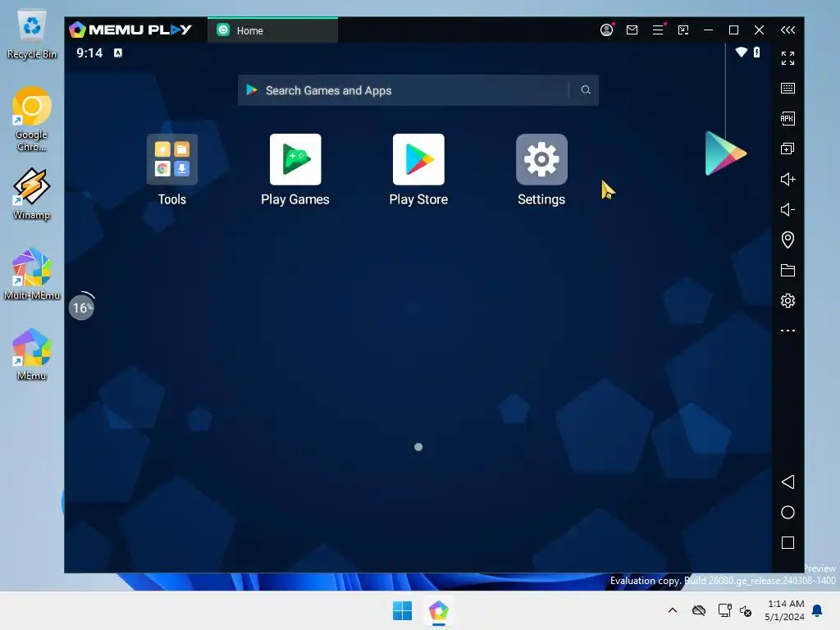Click the page indicator dot
Image resolution: width=840 pixels, height=630 pixels.
[x=418, y=447]
